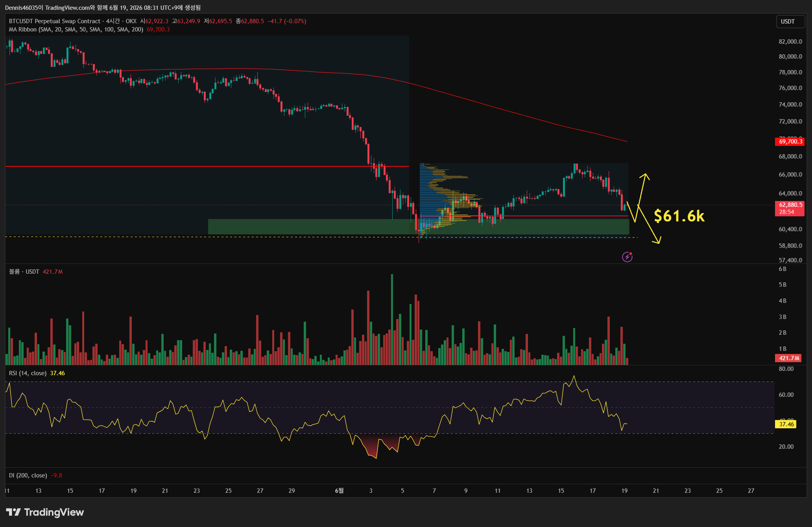Select the DI (200, close) legend
The image size is (812, 527).
[28, 475]
